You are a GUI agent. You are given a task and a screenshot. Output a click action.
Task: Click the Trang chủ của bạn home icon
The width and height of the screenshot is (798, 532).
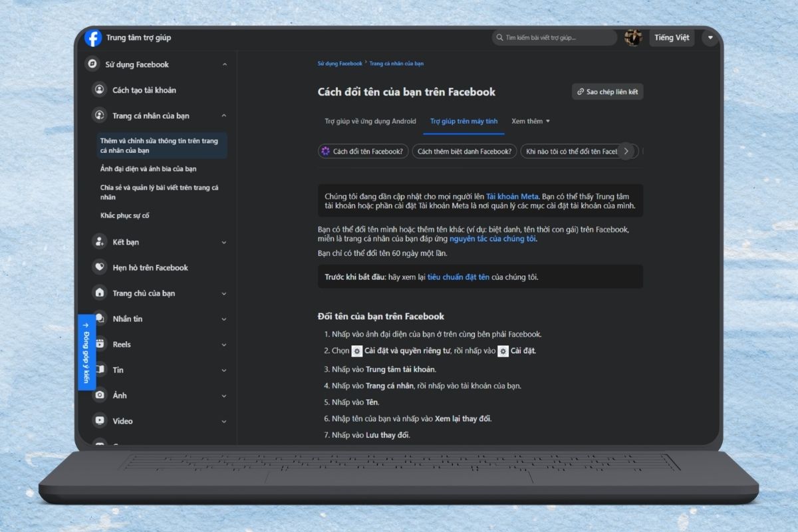(99, 293)
